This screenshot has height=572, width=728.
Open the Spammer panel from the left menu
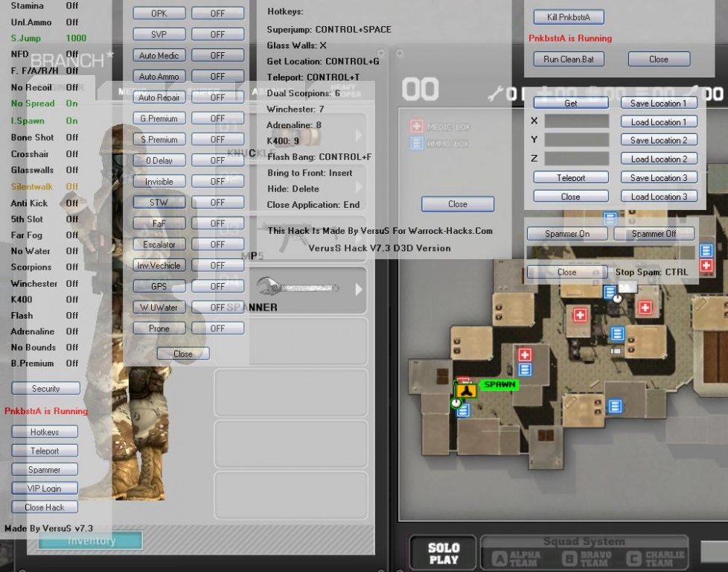click(45, 470)
